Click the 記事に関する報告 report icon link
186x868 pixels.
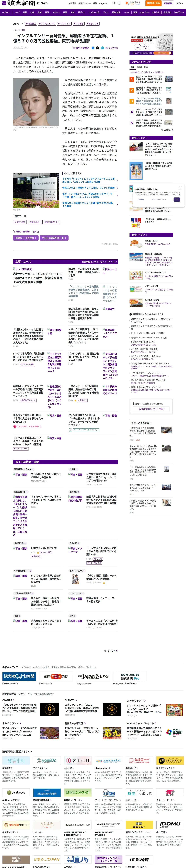pyautogui.click(x=110, y=244)
